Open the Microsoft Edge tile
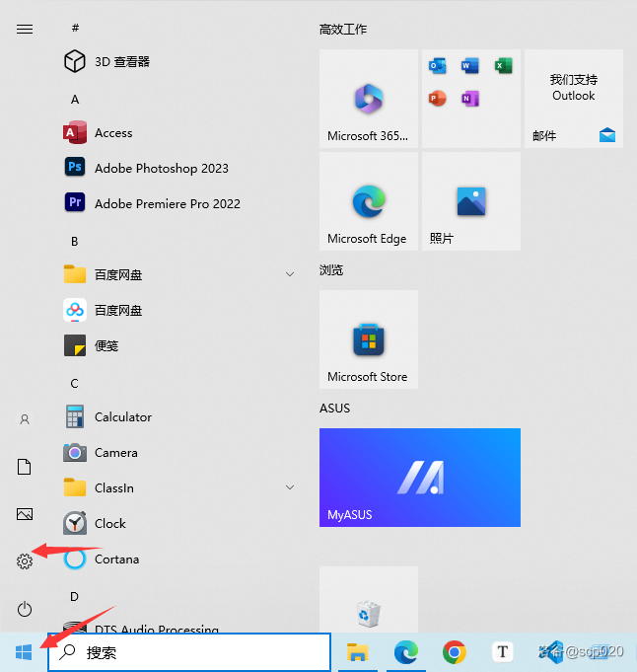 369,201
